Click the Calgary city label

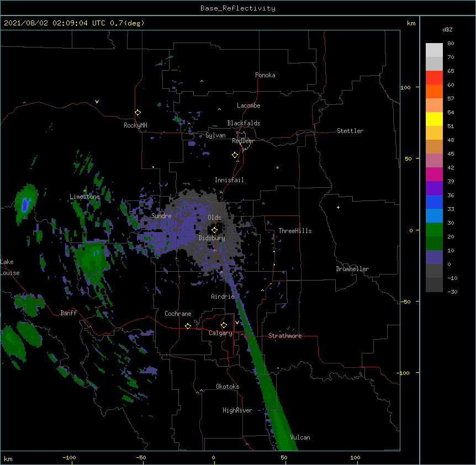[x=220, y=333]
